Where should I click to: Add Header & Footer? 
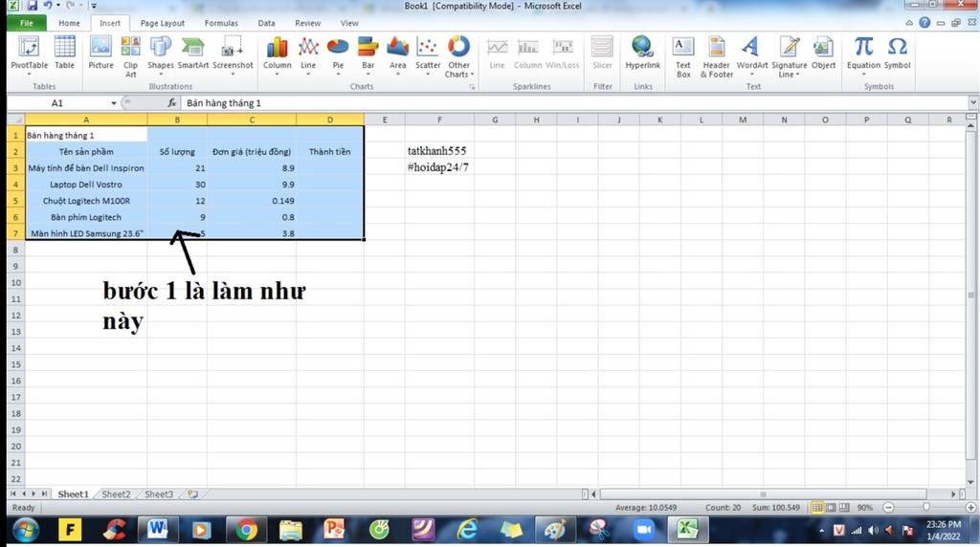(716, 56)
